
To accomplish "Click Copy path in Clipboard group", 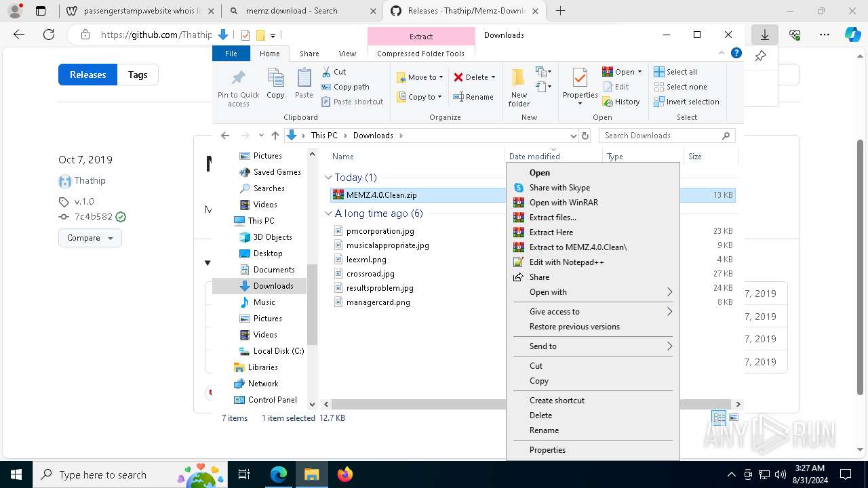I will pos(345,87).
